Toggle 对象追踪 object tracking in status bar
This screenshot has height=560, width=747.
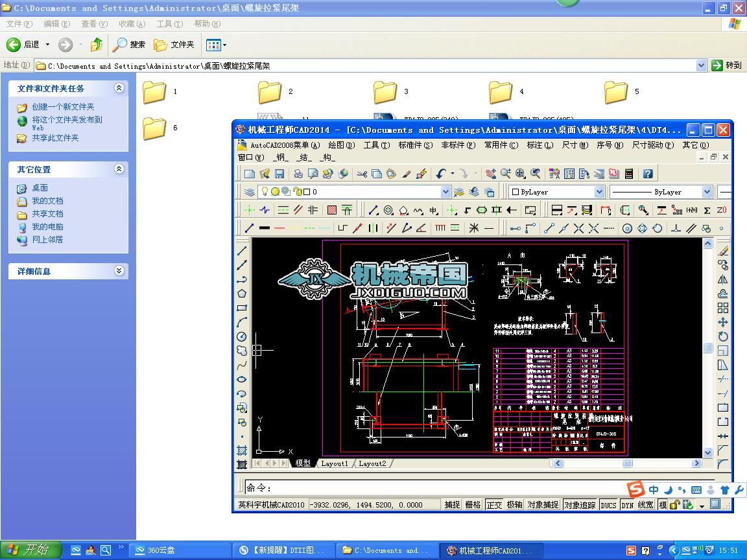[x=580, y=505]
